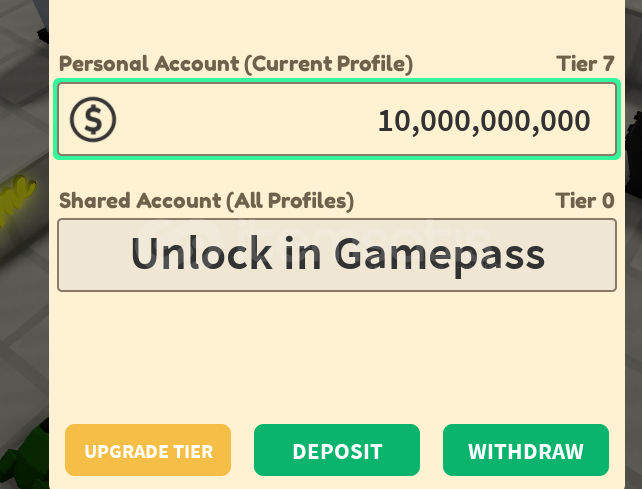642x489 pixels.
Task: Click the blank header area above Personal Account
Action: (337, 25)
